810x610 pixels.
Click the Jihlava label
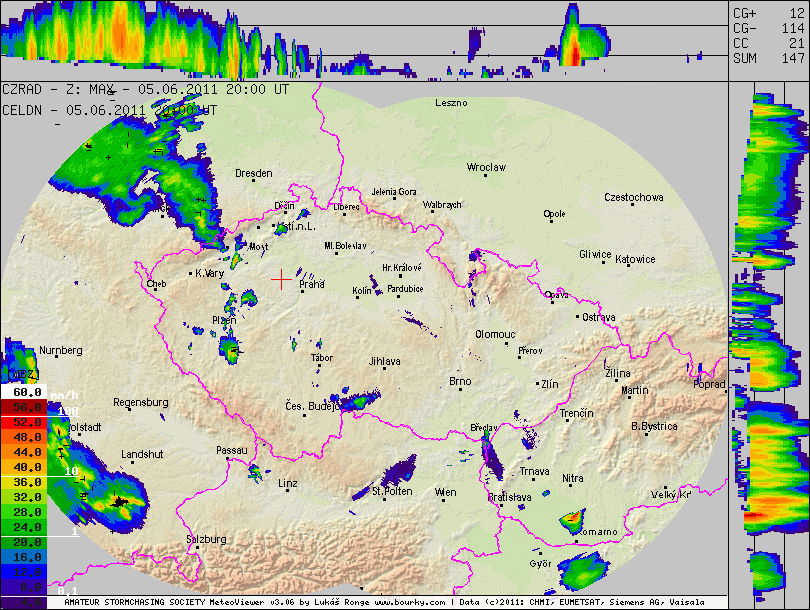(384, 361)
